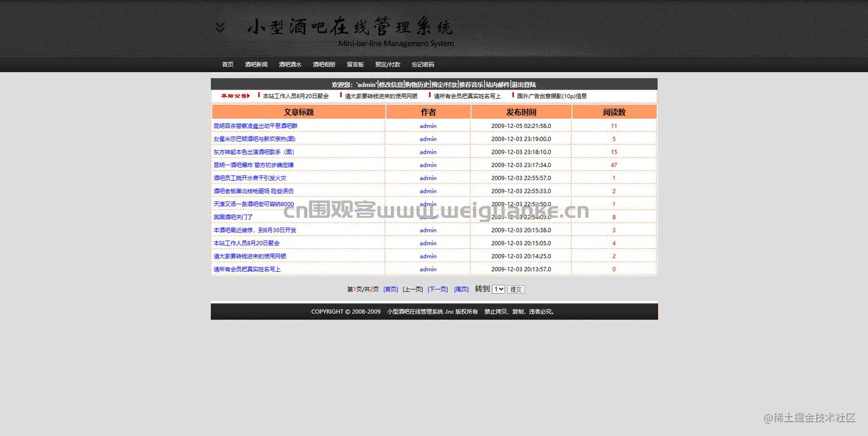
Task: Open article 天津又添一条酒吧街可容纳8000
Action: 254,204
